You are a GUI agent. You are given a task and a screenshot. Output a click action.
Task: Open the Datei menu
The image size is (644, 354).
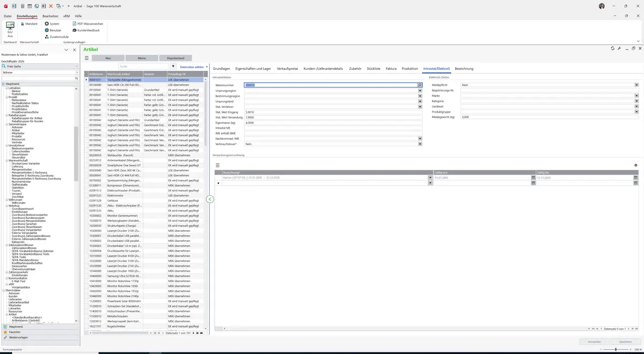tap(8, 16)
